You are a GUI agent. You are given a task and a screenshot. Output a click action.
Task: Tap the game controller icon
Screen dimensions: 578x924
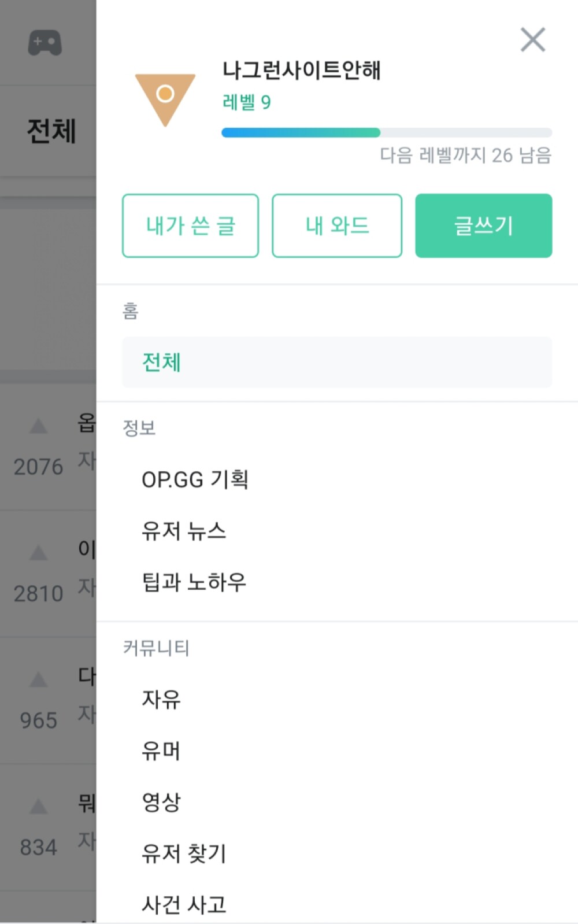point(45,43)
